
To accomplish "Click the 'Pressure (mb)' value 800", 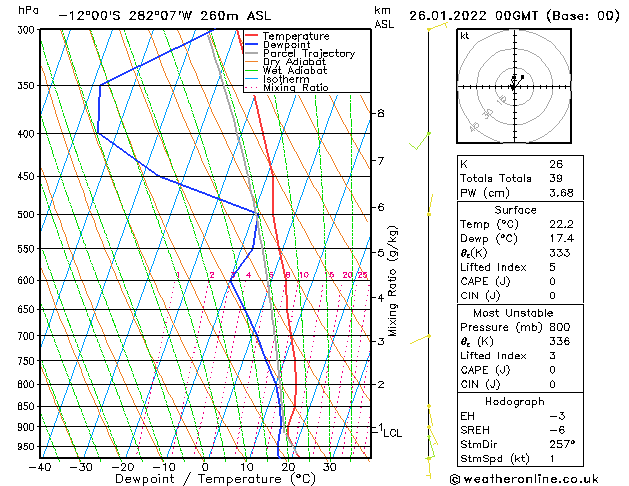I will point(560,327).
